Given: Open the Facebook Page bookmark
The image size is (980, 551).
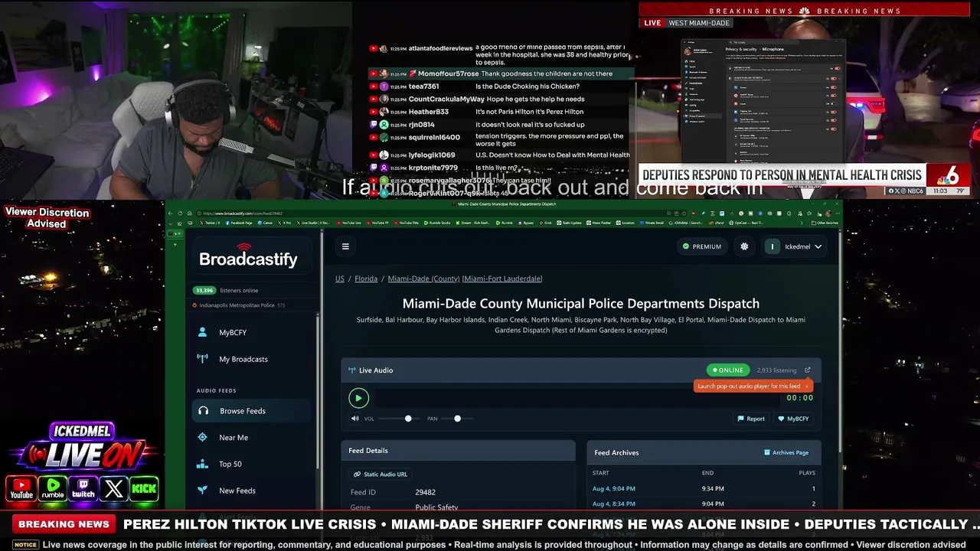Looking at the screenshot, I should (238, 223).
